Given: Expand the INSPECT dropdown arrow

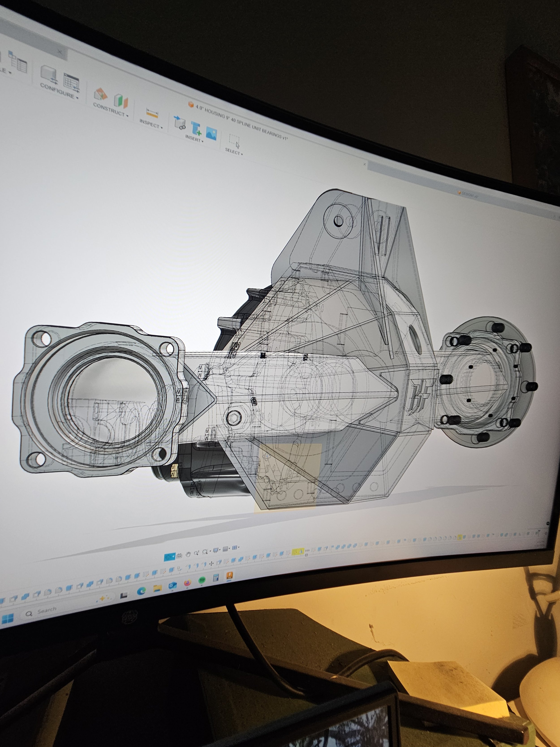Looking at the screenshot, I should pos(162,128).
